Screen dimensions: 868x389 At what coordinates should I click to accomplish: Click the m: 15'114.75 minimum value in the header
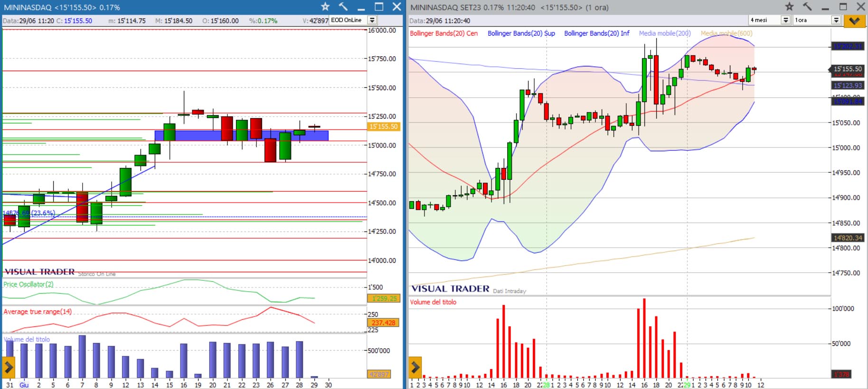point(127,20)
